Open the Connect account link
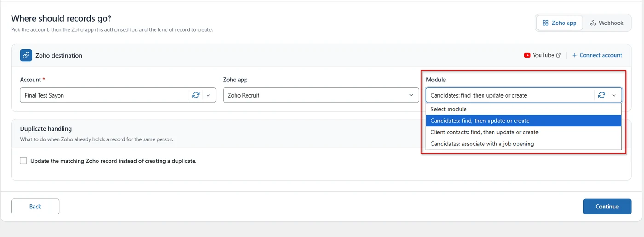The image size is (644, 237). pos(597,55)
